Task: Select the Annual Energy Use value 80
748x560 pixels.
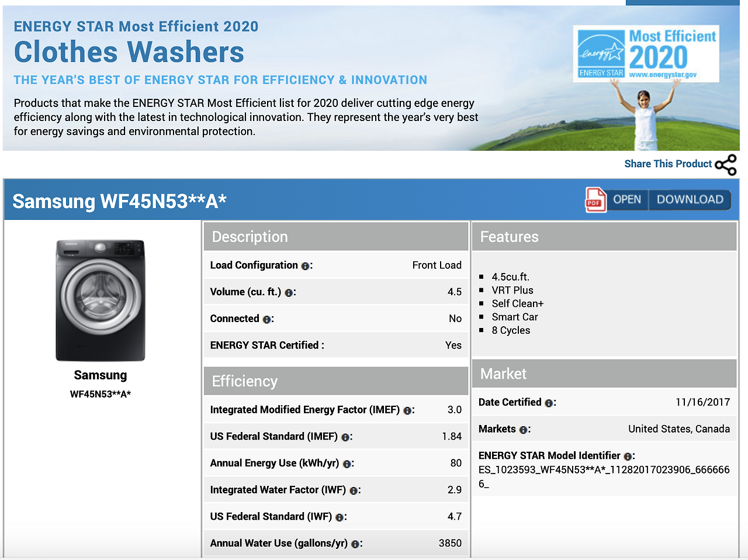Action: 456,463
